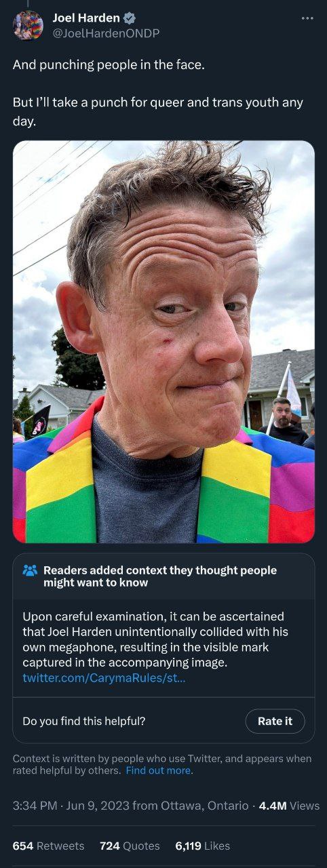Click the community notes people icon
The width and height of the screenshot is (327, 868).
[x=30, y=570]
